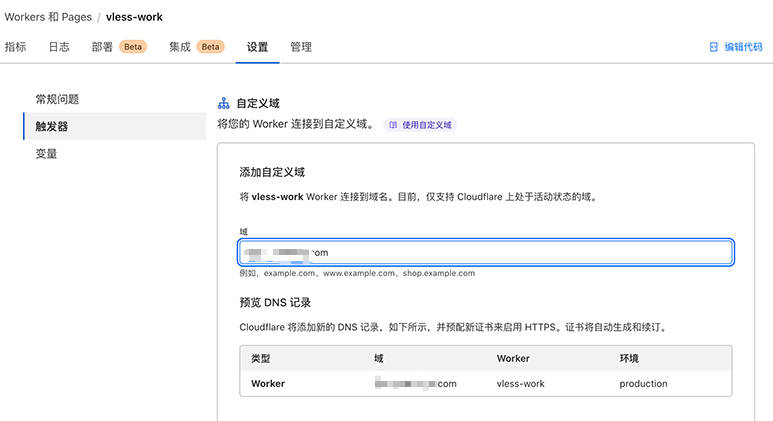
Task: Select 常规问题 in the sidebar
Action: coord(57,99)
